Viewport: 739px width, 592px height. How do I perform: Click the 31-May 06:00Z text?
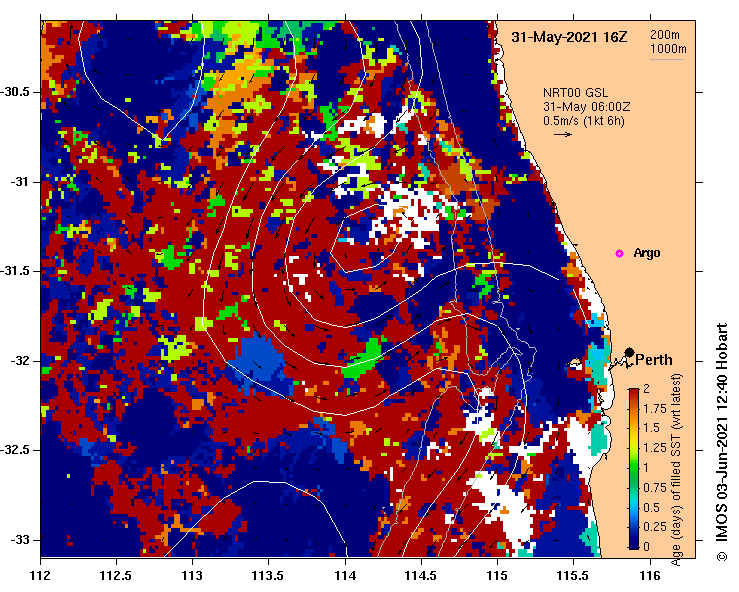click(x=586, y=107)
